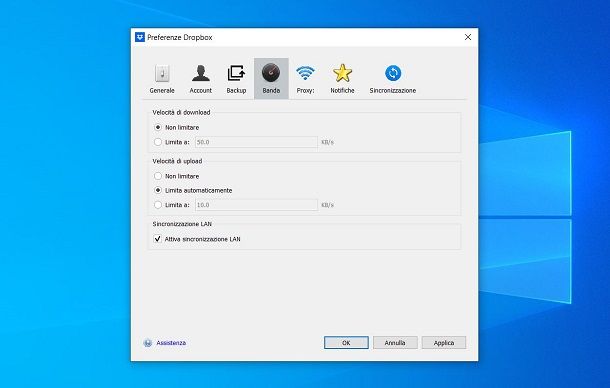Click the 'Sincronizzazione LAN' group label
The image size is (610, 388).
pos(182,224)
